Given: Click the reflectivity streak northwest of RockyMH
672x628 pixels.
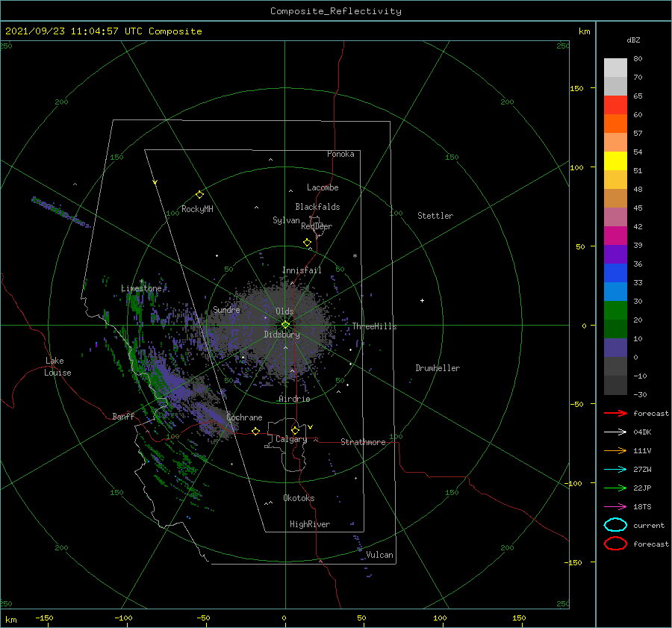Looking at the screenshot, I should [x=60, y=211].
